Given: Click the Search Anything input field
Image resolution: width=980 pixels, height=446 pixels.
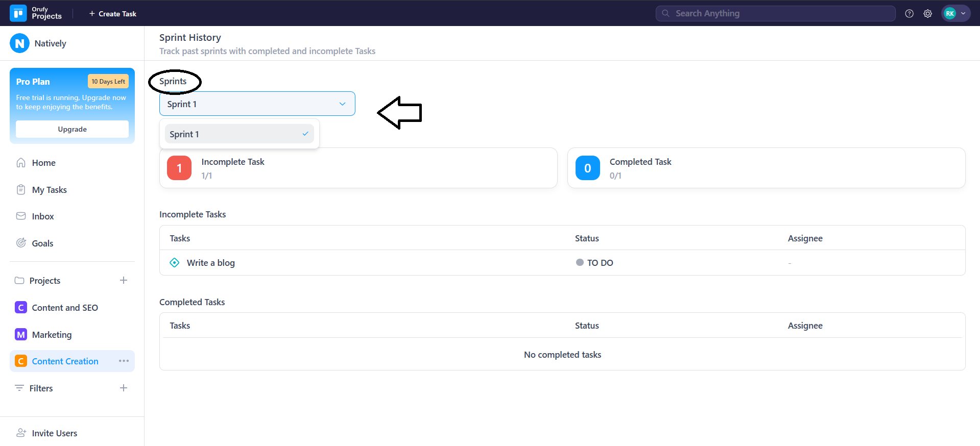Looking at the screenshot, I should click(x=775, y=13).
